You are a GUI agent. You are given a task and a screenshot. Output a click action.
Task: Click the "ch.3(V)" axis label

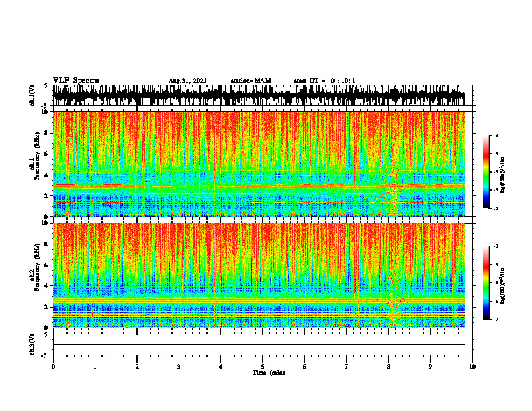[32, 345]
